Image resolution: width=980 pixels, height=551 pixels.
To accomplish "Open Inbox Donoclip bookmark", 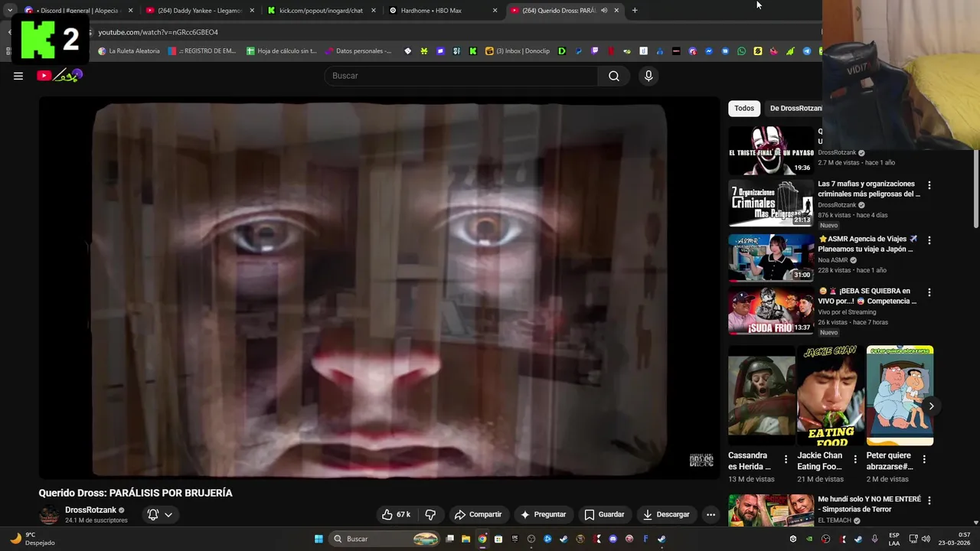I will pos(518,51).
